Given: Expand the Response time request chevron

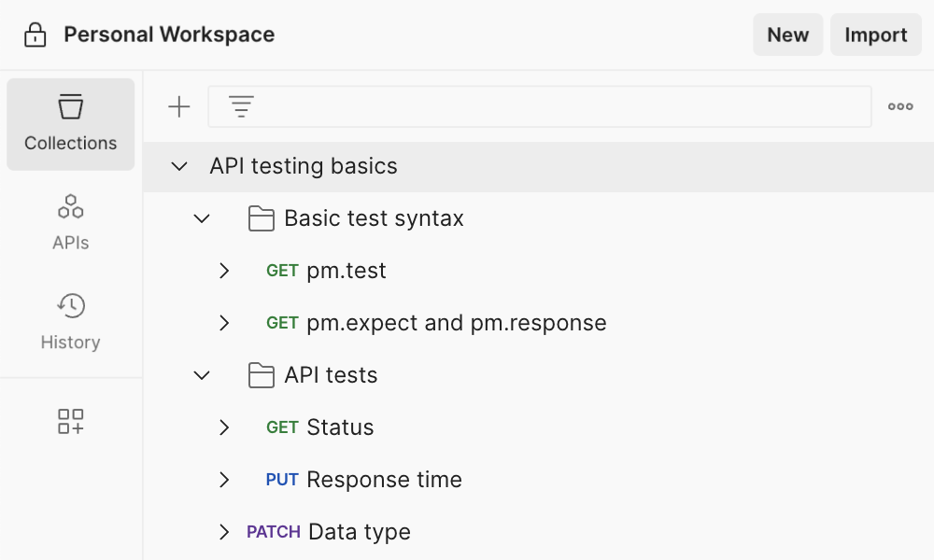Looking at the screenshot, I should (x=224, y=480).
